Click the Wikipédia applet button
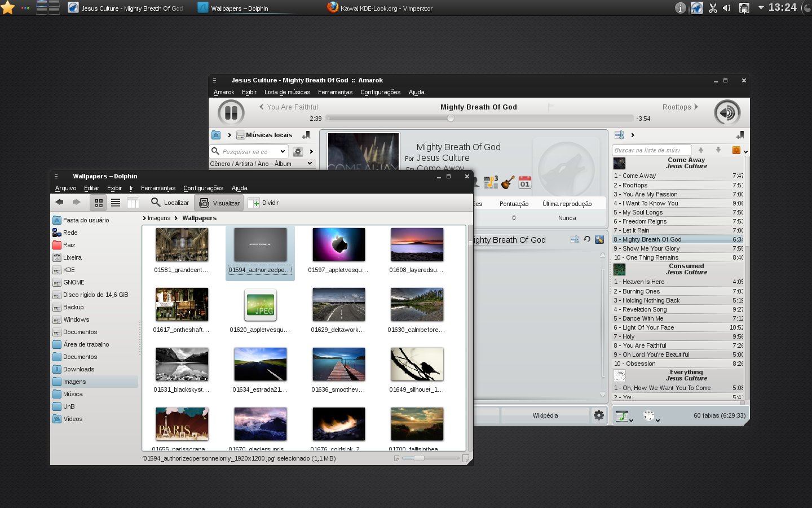Image resolution: width=812 pixels, height=508 pixels. click(545, 415)
